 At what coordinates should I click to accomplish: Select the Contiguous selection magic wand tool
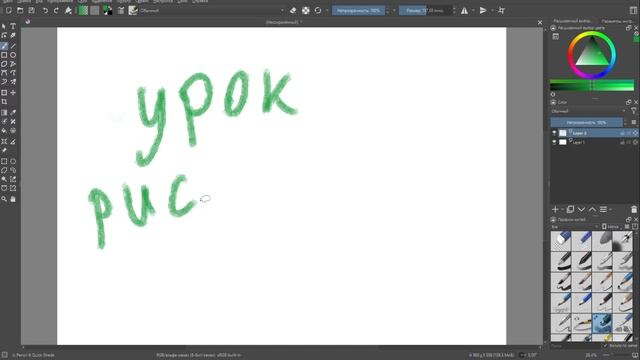pyautogui.click(x=4, y=179)
